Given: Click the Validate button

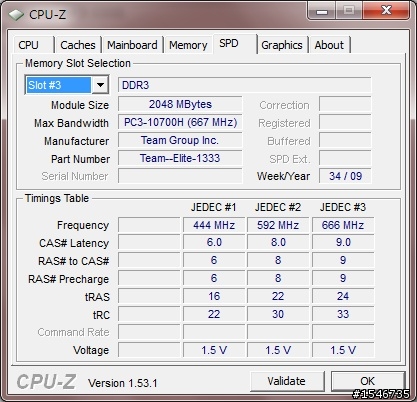Looking at the screenshot, I should pyautogui.click(x=287, y=381).
